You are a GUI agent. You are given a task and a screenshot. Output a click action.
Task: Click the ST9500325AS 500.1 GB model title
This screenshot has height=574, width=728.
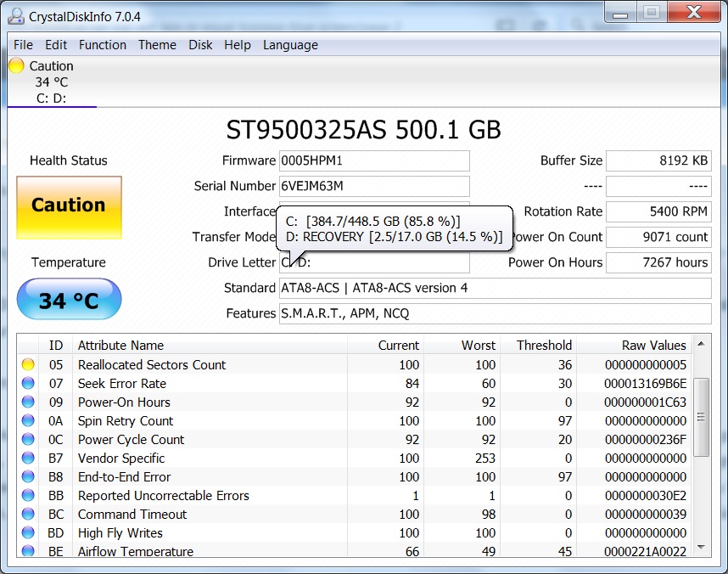coord(363,130)
